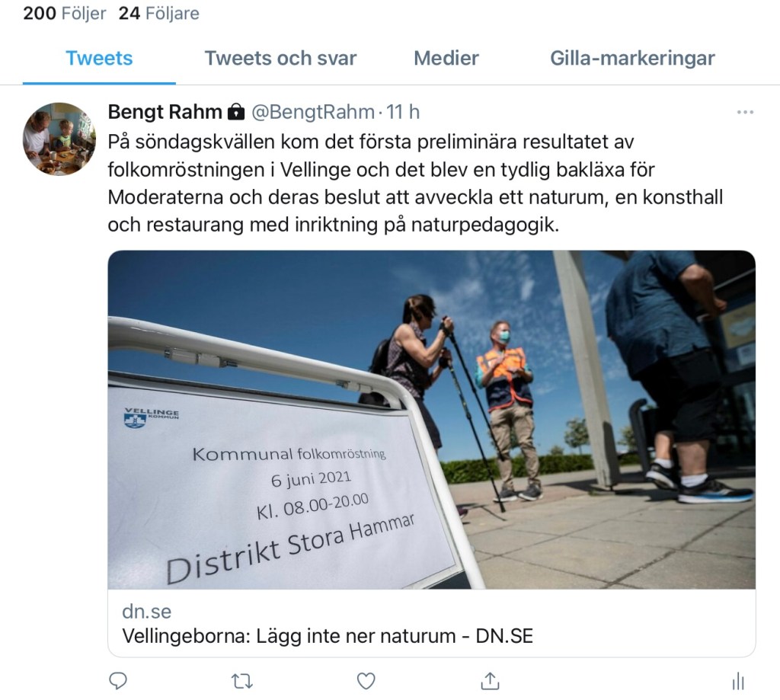Show the 24 Följare list
Image resolution: width=780 pixels, height=700 pixels.
tap(158, 13)
